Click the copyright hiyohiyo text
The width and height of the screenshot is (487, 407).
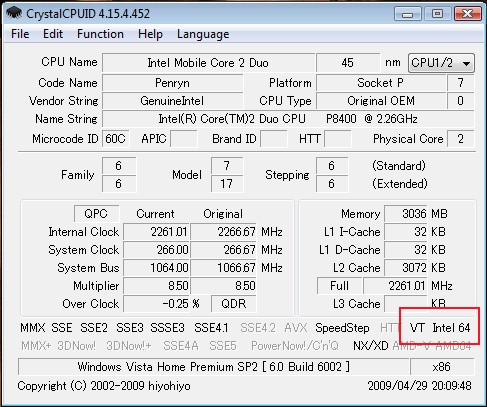tap(104, 386)
